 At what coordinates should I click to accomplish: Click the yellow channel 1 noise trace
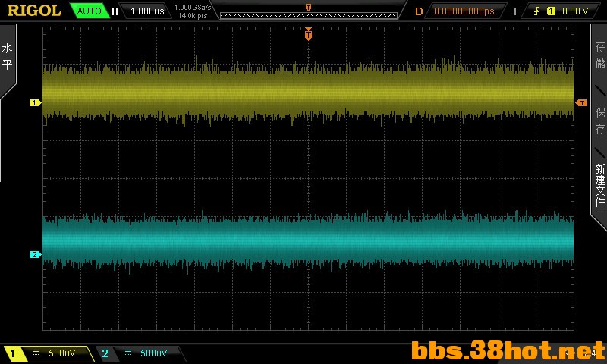coord(308,91)
